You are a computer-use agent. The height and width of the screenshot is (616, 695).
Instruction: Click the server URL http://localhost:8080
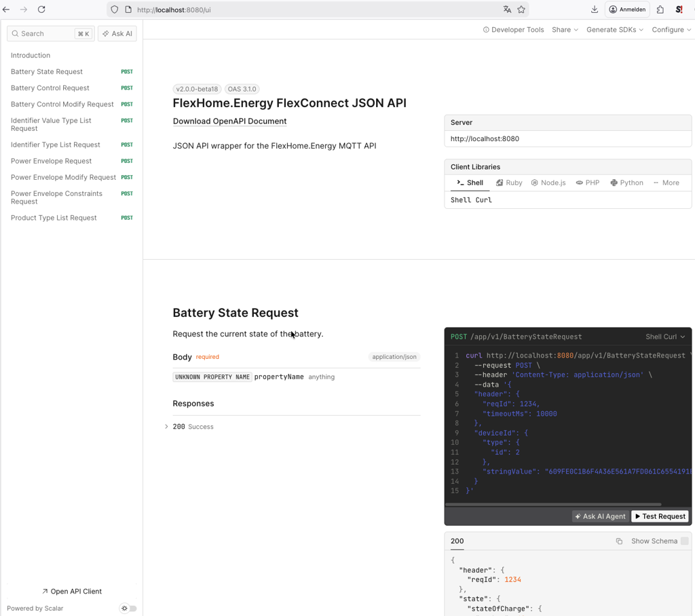(485, 138)
